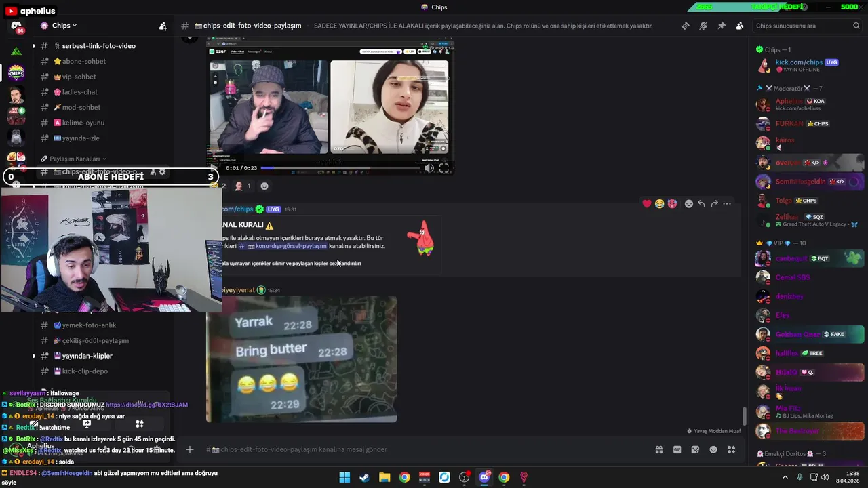Open more options ellipsis on message

pos(727,203)
